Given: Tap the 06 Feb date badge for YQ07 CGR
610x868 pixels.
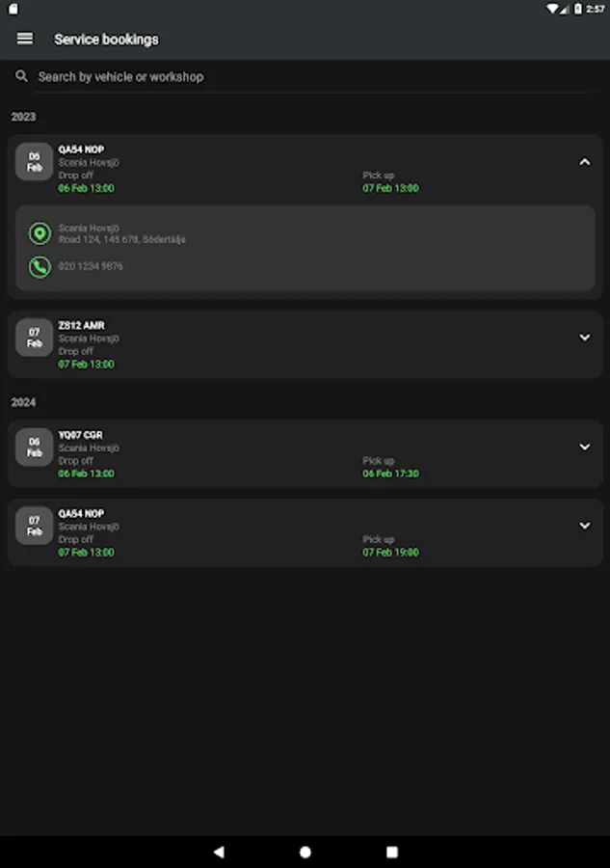Looking at the screenshot, I should [35, 448].
